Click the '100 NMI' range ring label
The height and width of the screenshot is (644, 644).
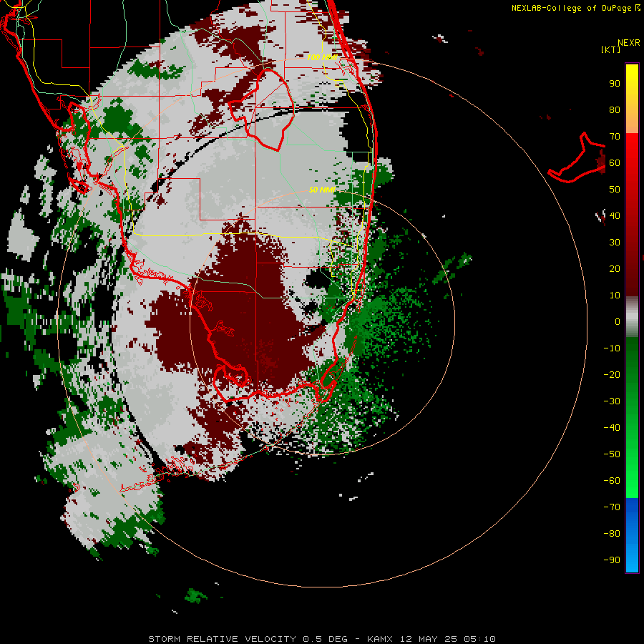point(322,57)
